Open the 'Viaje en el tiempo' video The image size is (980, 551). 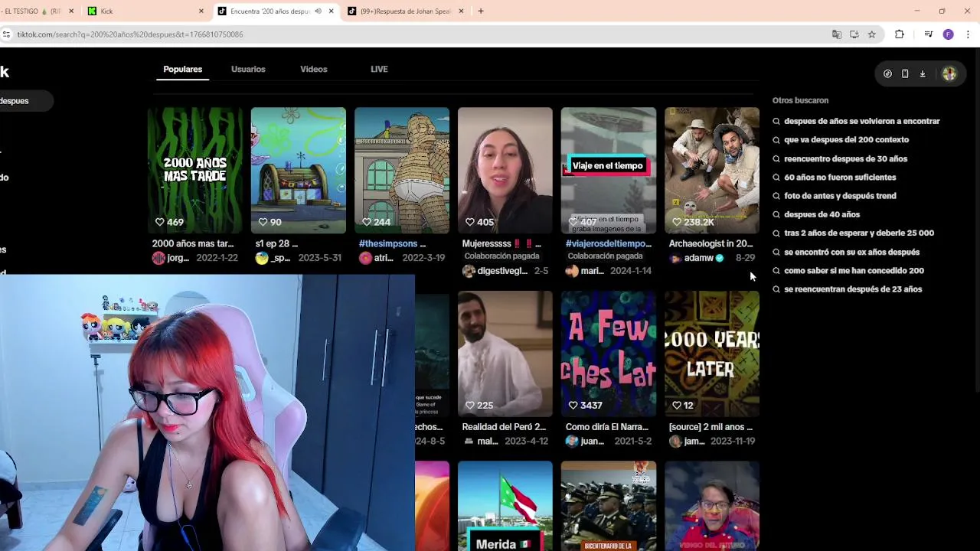click(x=609, y=170)
